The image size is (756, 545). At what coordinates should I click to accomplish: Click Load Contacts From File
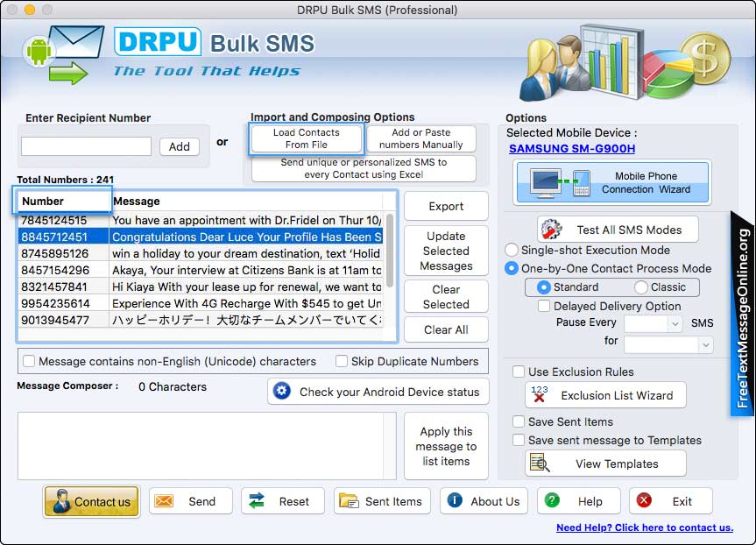click(306, 138)
